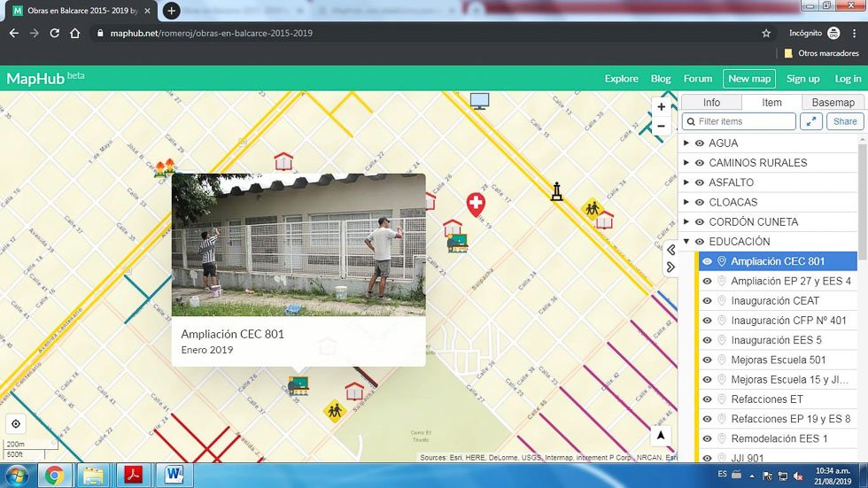Click the fullscreen expand icon button

(811, 121)
